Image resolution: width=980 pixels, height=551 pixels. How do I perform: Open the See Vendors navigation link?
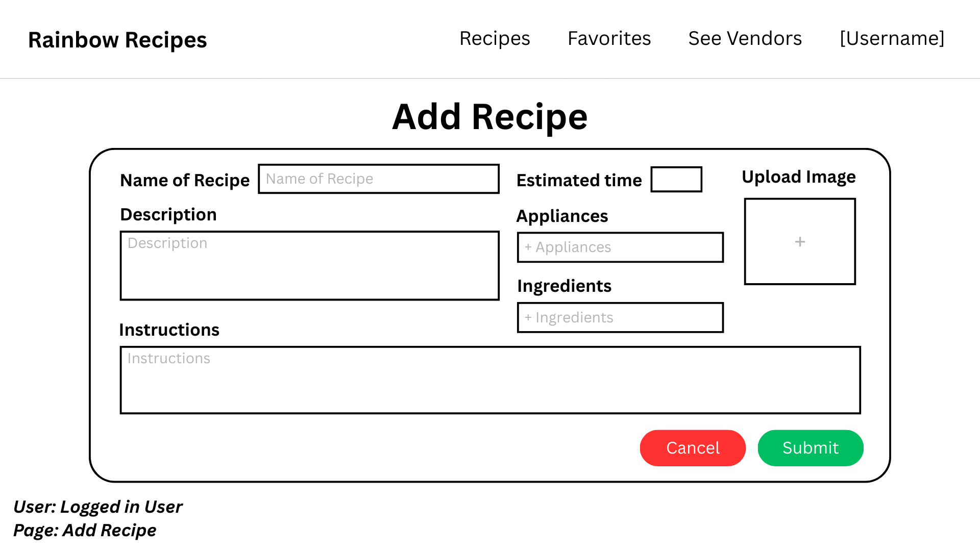click(x=745, y=39)
